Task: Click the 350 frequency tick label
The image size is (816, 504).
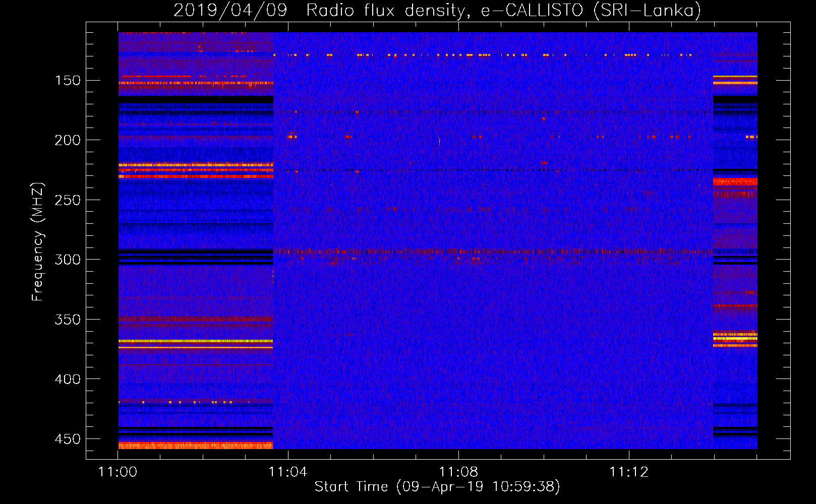Action: coord(68,320)
